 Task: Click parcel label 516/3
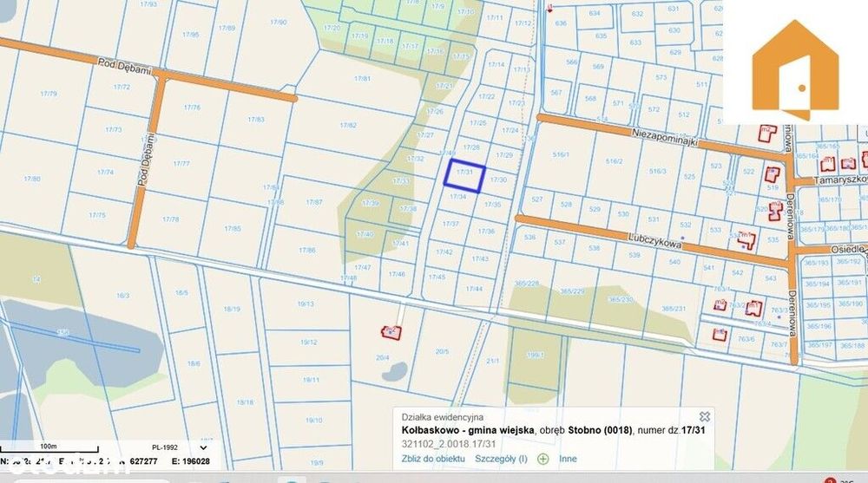click(658, 171)
